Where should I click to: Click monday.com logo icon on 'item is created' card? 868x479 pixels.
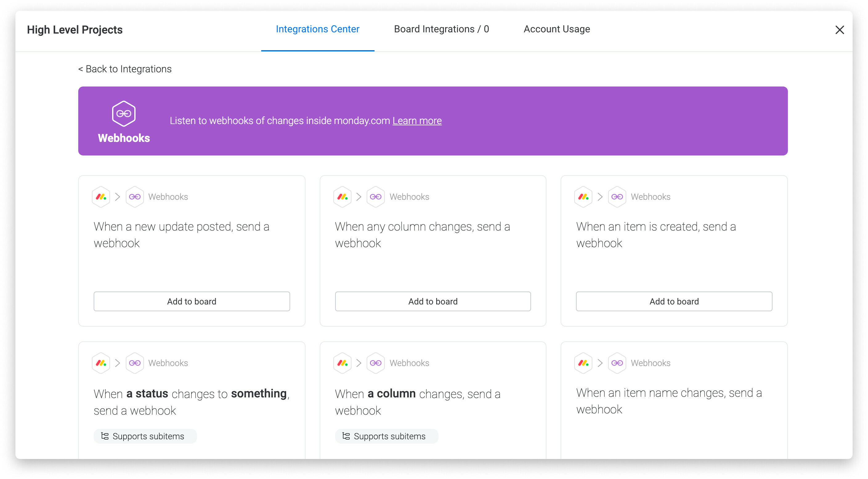(583, 197)
